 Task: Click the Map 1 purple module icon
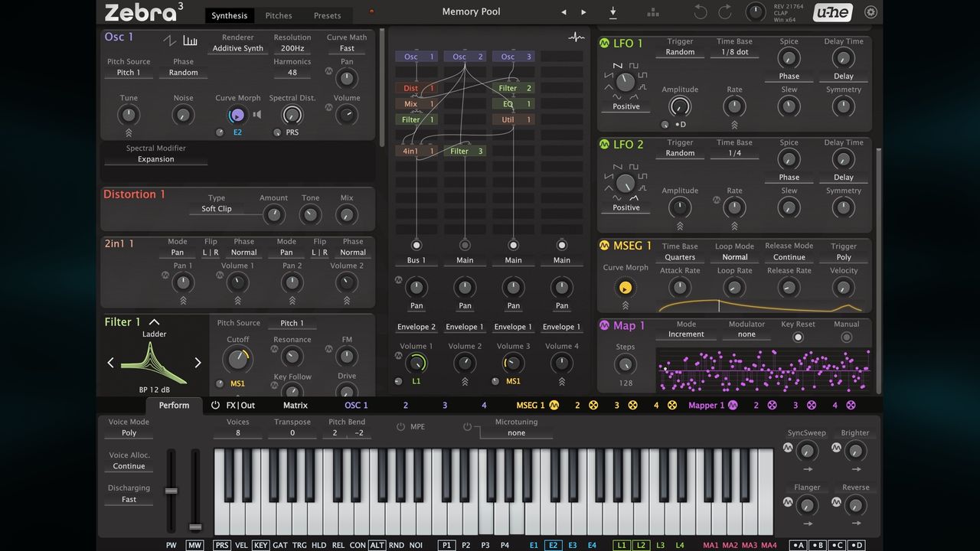tap(604, 325)
